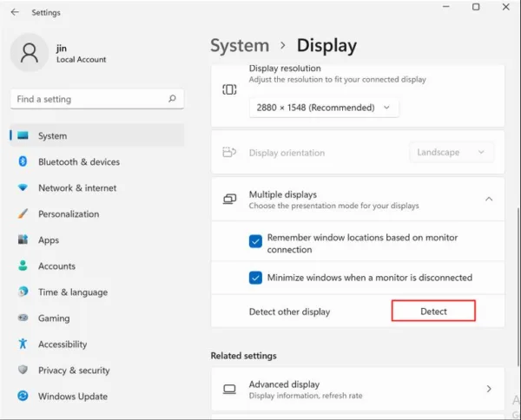Screen dimensions: 521x420
Task: Click the back arrow in Settings
Action: 15,12
